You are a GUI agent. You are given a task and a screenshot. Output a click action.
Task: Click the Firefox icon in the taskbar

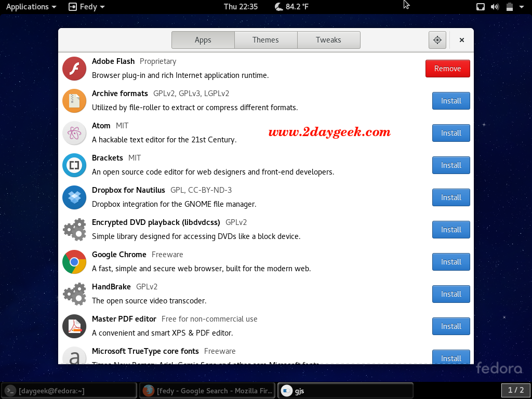[x=148, y=391]
